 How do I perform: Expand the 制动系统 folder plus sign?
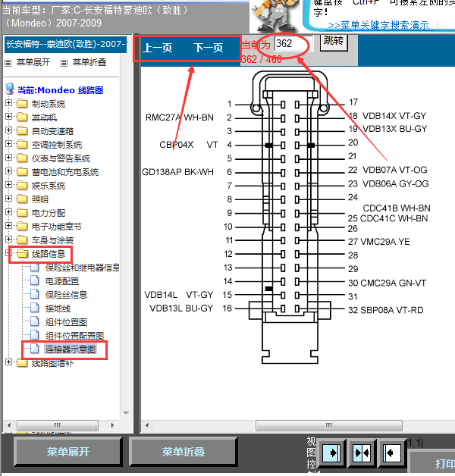[x=9, y=103]
